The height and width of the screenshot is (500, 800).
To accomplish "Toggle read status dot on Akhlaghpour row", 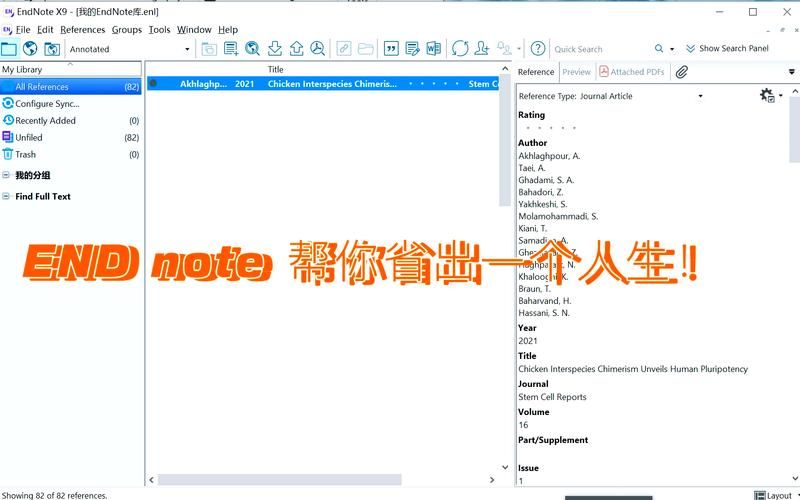I will (154, 83).
